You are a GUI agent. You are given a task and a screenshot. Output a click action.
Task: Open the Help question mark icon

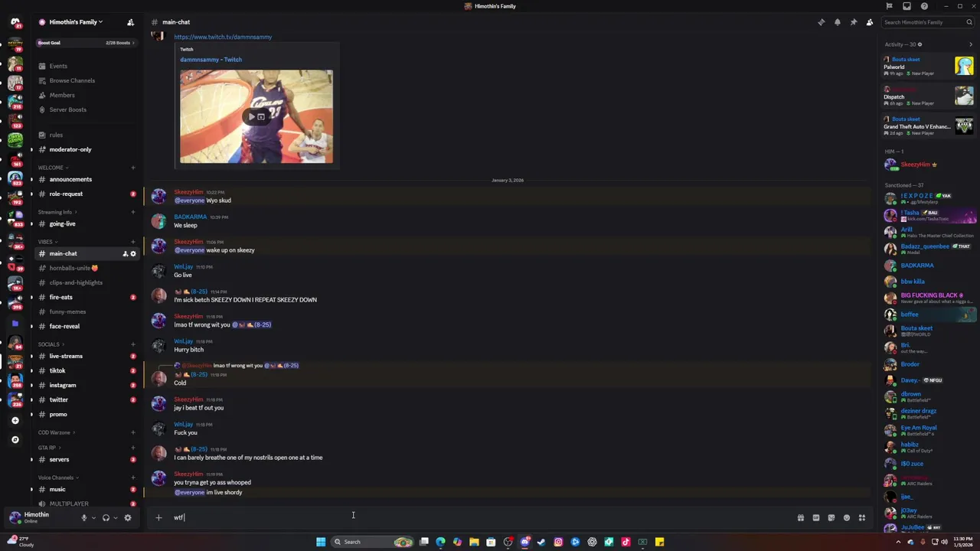pyautogui.click(x=924, y=6)
